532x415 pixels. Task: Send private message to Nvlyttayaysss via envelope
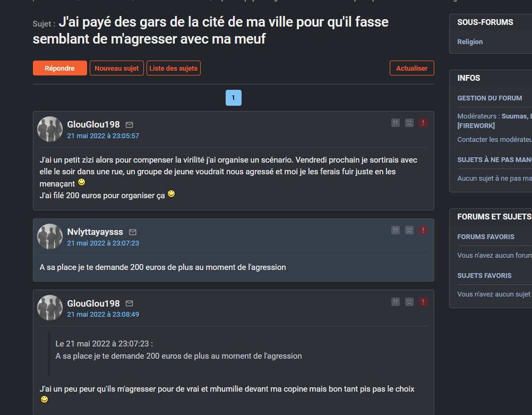[x=133, y=232]
